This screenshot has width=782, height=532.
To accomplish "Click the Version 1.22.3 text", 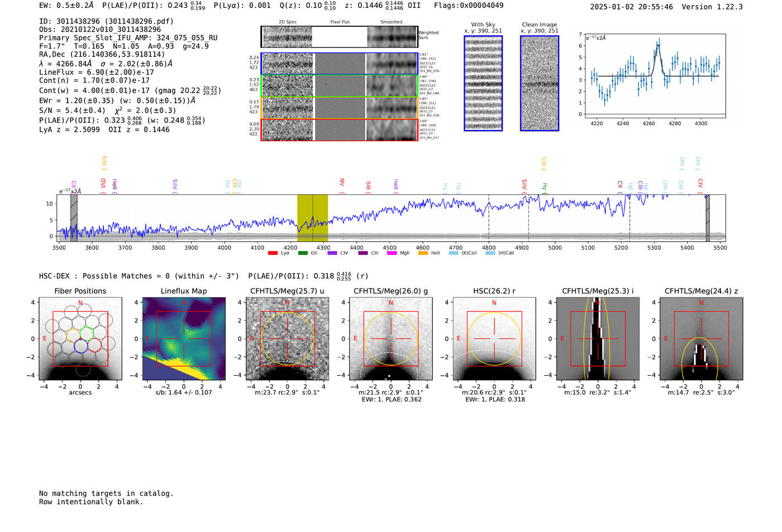I will (713, 7).
